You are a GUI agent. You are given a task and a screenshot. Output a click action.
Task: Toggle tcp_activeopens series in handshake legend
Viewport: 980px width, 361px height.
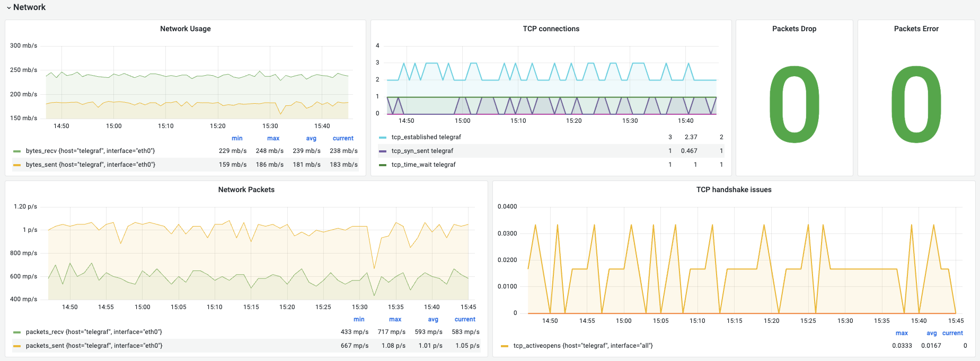582,346
